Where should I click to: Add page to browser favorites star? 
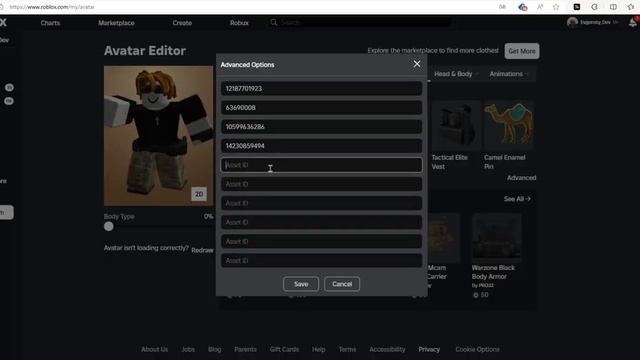[556, 7]
